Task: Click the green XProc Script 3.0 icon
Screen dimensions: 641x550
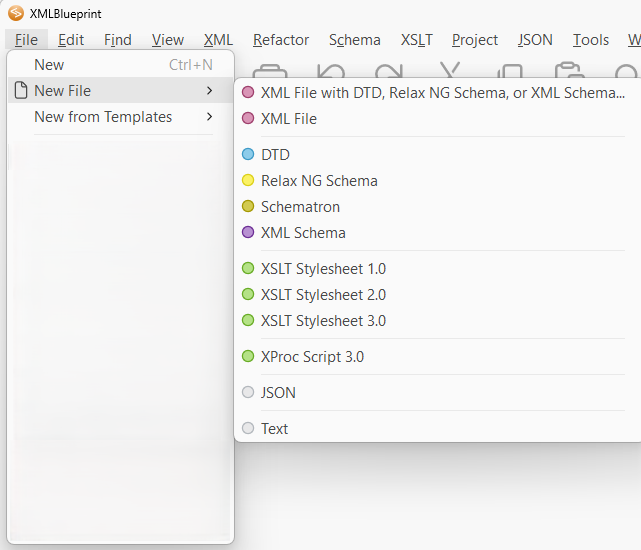Action: [x=248, y=357]
